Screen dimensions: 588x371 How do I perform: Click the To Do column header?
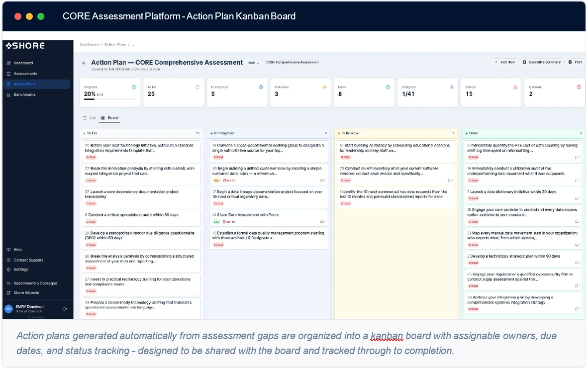point(142,133)
